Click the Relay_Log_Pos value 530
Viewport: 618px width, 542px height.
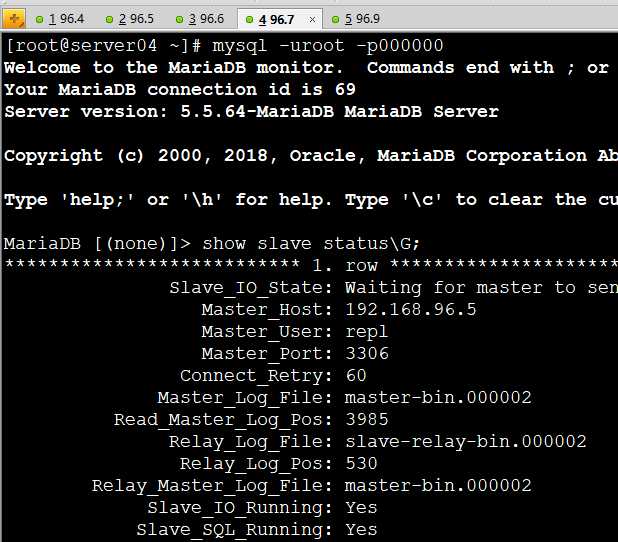point(361,464)
